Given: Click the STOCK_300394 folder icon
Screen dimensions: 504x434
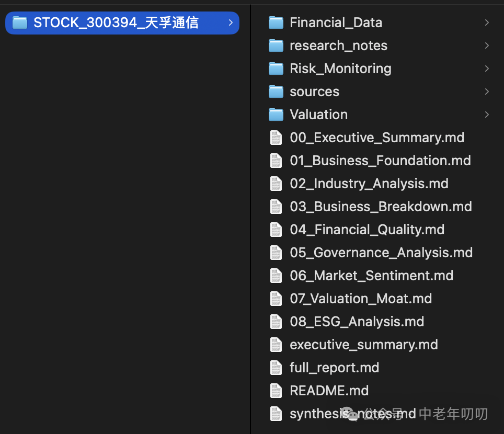Looking at the screenshot, I should pos(20,23).
